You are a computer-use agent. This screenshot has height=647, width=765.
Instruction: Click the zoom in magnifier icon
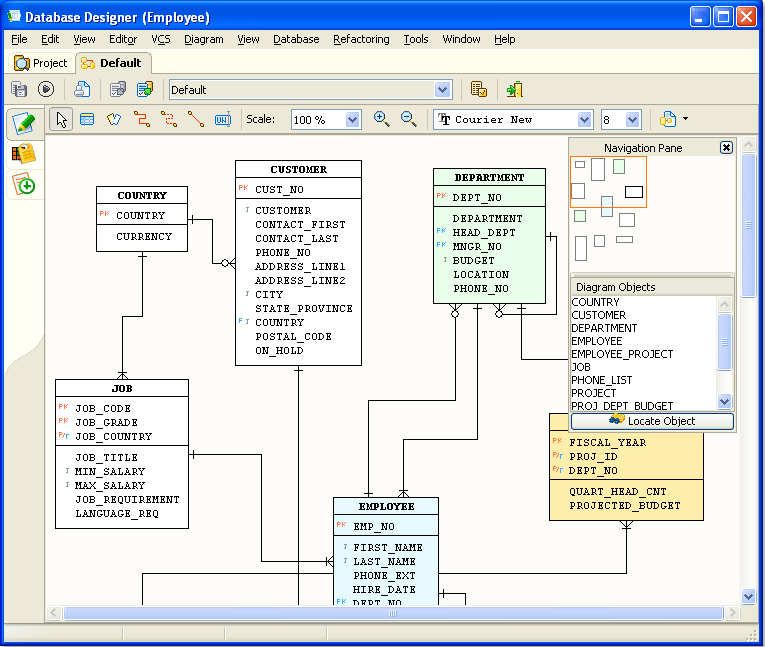(382, 119)
